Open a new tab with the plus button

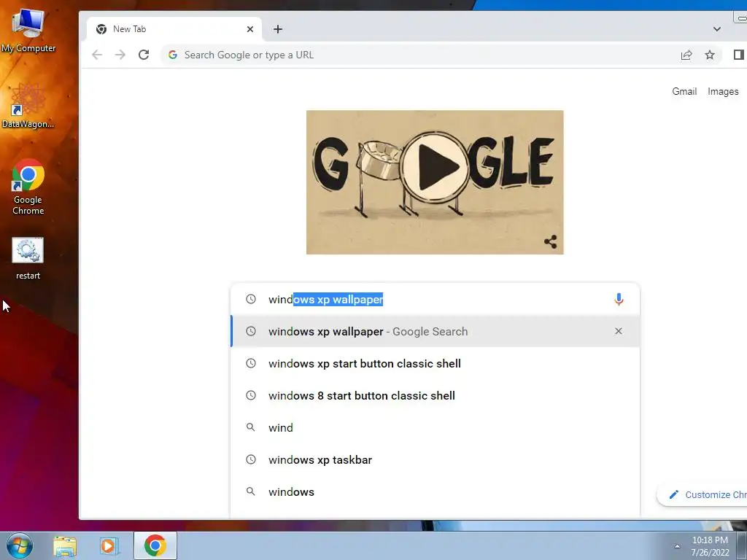tap(278, 29)
